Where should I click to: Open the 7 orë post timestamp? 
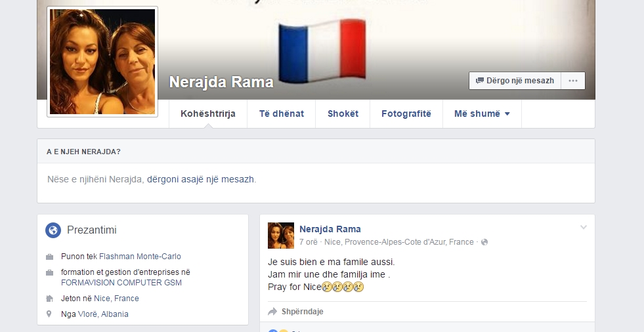309,242
